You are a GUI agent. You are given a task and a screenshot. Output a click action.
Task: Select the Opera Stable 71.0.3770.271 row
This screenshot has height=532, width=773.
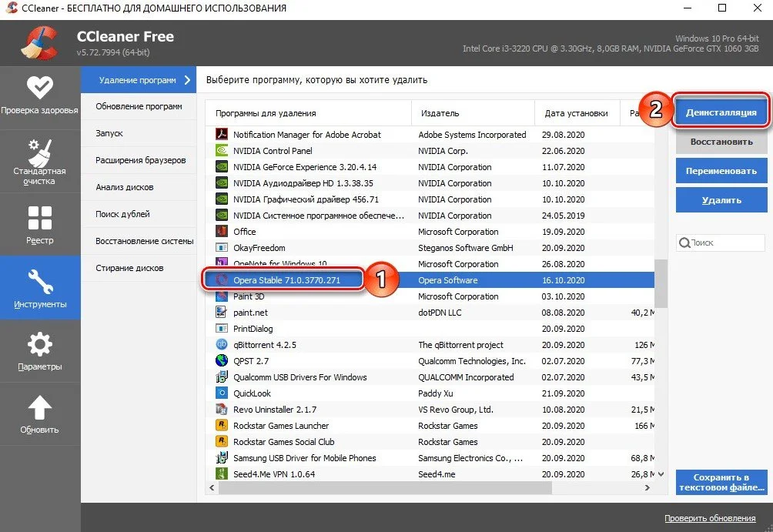tap(430, 280)
